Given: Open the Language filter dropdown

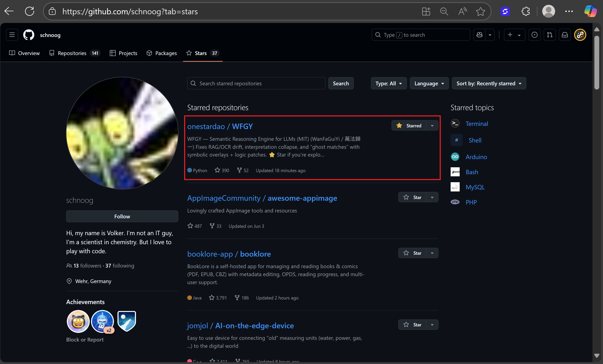Looking at the screenshot, I should [x=429, y=83].
